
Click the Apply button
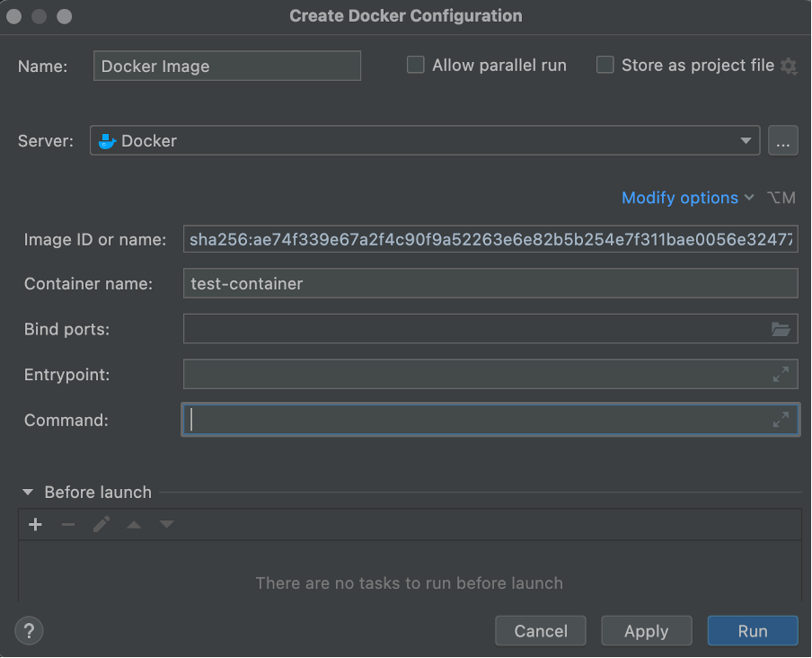pos(646,631)
